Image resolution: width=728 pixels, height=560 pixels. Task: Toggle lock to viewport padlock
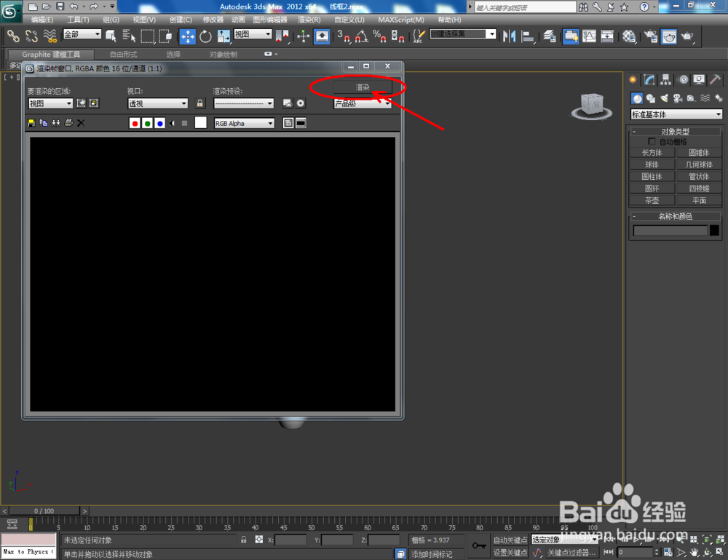click(199, 103)
